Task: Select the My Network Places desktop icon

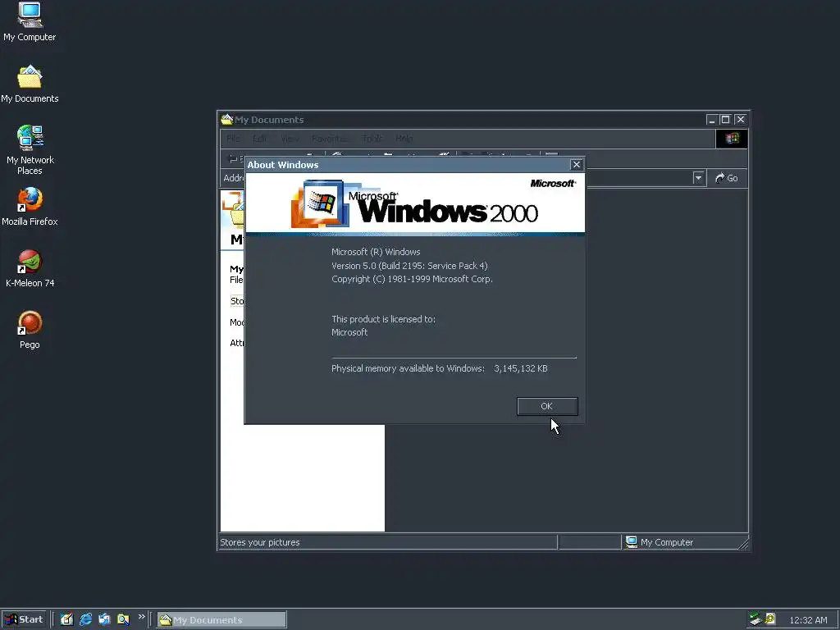Action: (x=30, y=150)
